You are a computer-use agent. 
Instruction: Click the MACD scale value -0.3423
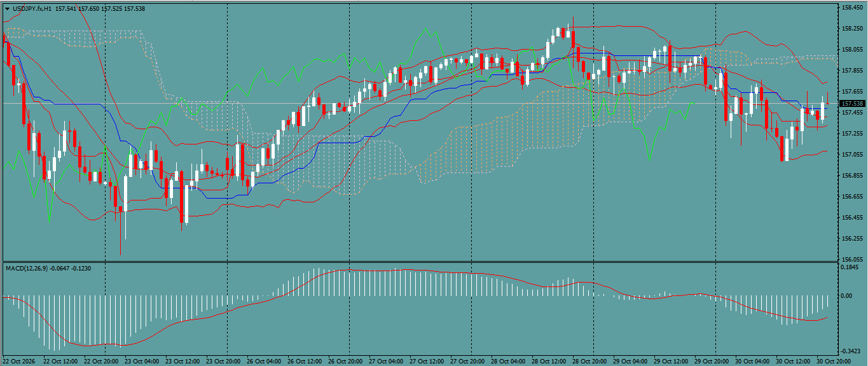[851, 351]
